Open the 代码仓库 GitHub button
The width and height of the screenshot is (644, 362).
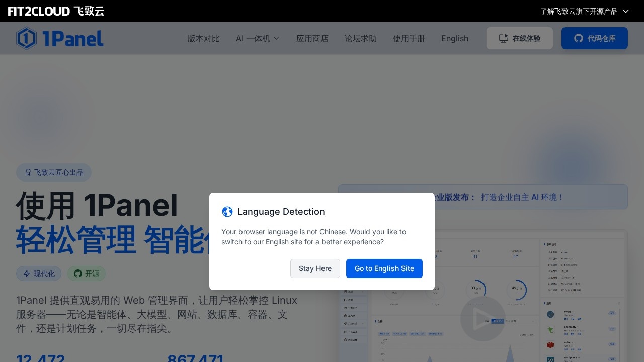(x=595, y=38)
